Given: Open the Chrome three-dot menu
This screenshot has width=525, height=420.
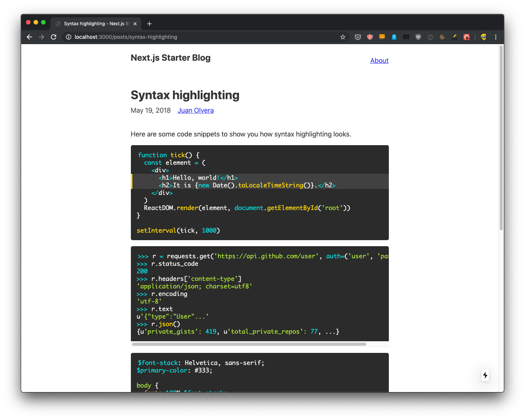Looking at the screenshot, I should 496,37.
